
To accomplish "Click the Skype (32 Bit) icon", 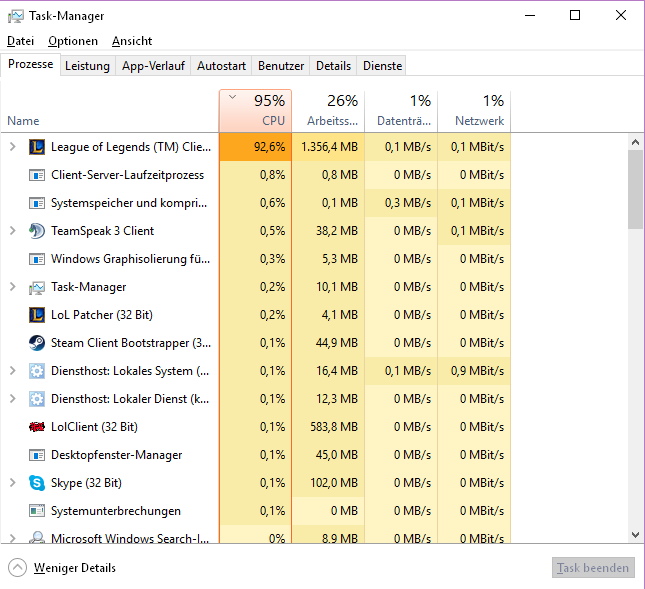I will 37,483.
